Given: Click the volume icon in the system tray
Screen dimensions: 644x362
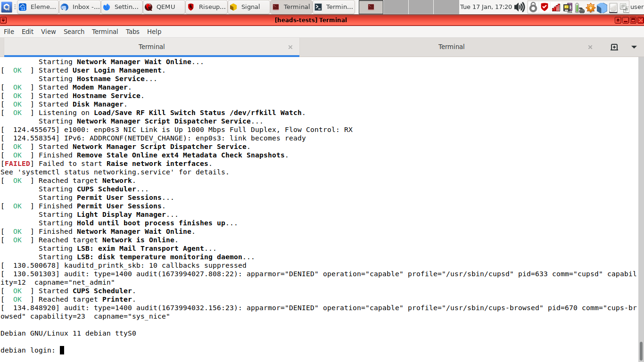Looking at the screenshot, I should (x=520, y=7).
